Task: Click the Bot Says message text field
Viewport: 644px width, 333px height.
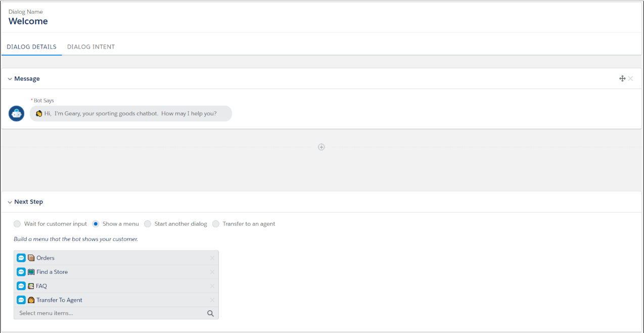Action: pyautogui.click(x=130, y=113)
